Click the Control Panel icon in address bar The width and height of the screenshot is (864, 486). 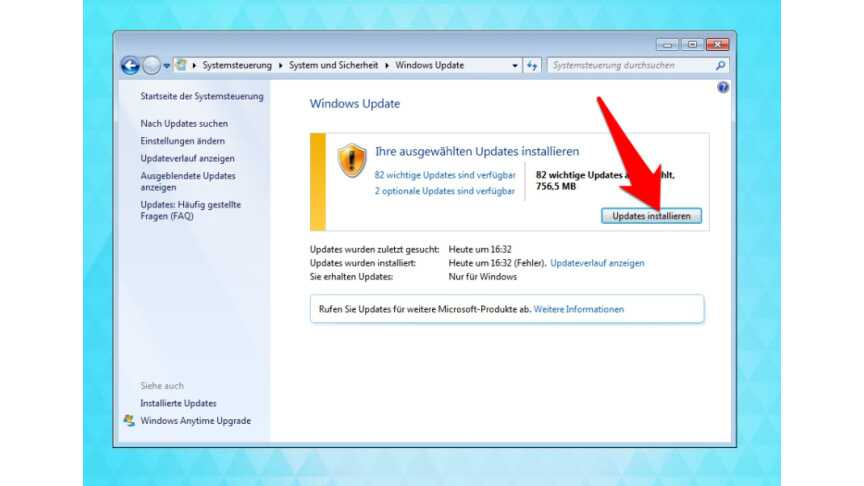181,65
